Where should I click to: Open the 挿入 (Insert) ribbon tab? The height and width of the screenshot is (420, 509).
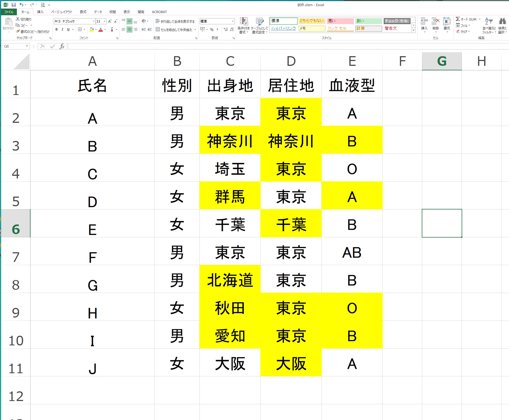point(40,12)
